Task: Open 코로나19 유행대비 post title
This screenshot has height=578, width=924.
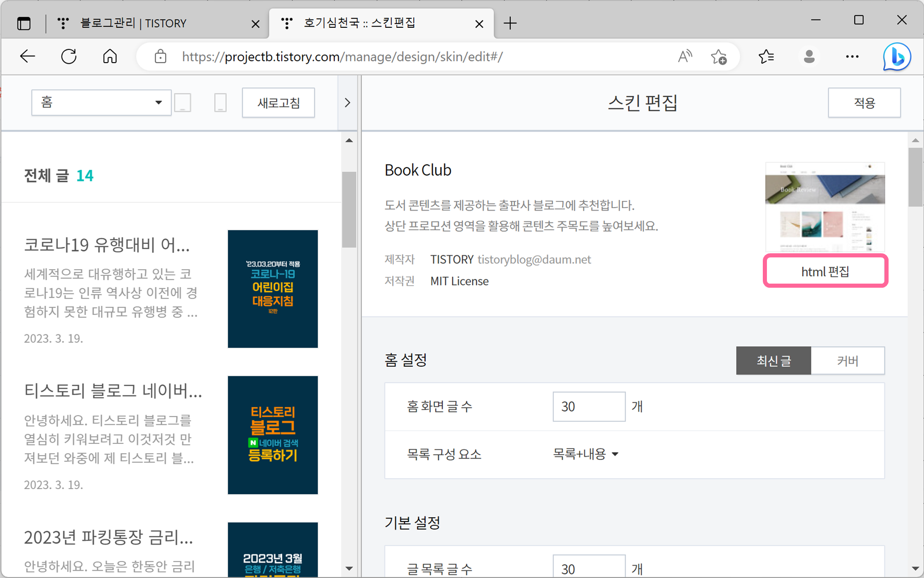Action: 107,245
